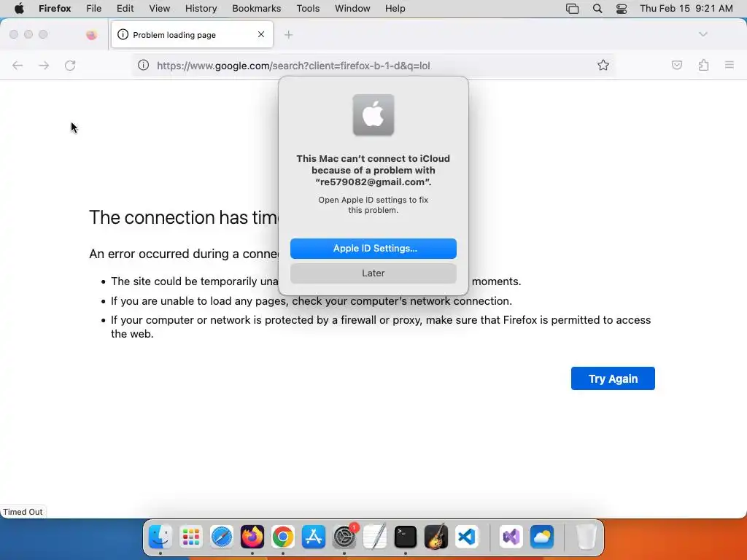Launch GarageBand from the Dock
This screenshot has height=560, width=747.
pos(436,537)
